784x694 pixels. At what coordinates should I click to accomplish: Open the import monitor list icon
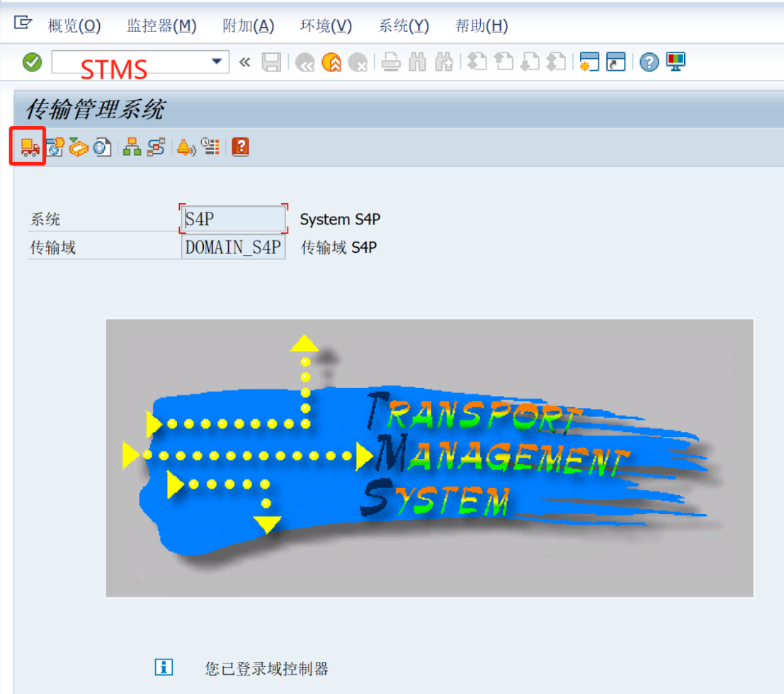(210, 147)
